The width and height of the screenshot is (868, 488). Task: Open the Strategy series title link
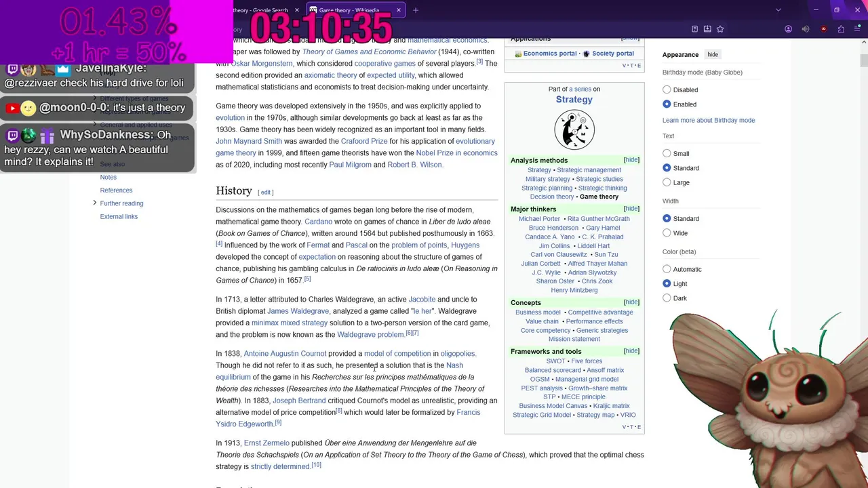pyautogui.click(x=574, y=100)
